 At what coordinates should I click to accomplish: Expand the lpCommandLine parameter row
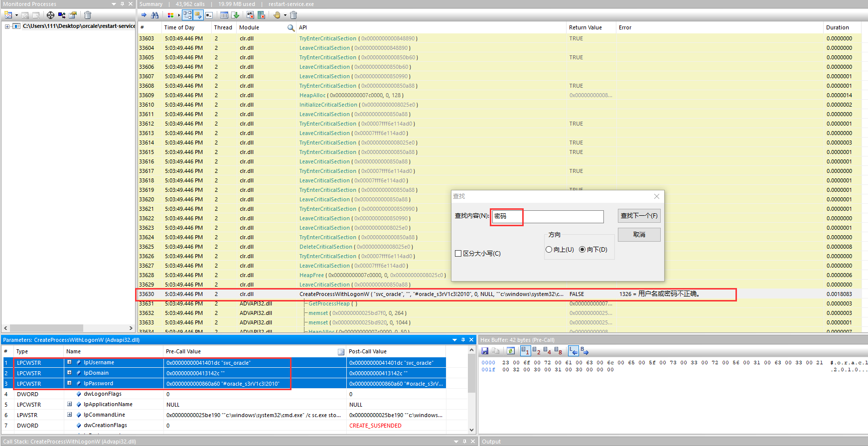[x=69, y=415]
